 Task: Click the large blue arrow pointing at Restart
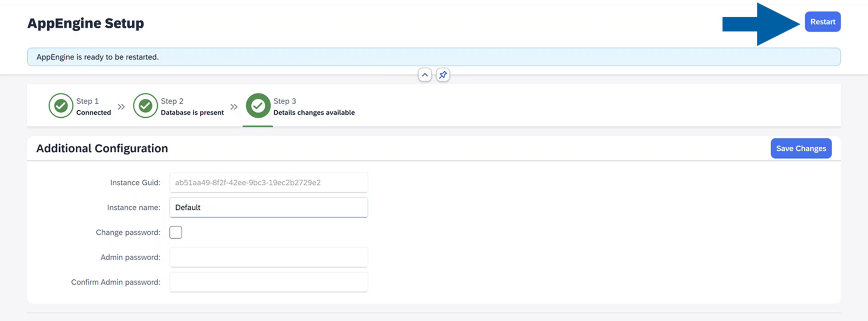tap(762, 24)
